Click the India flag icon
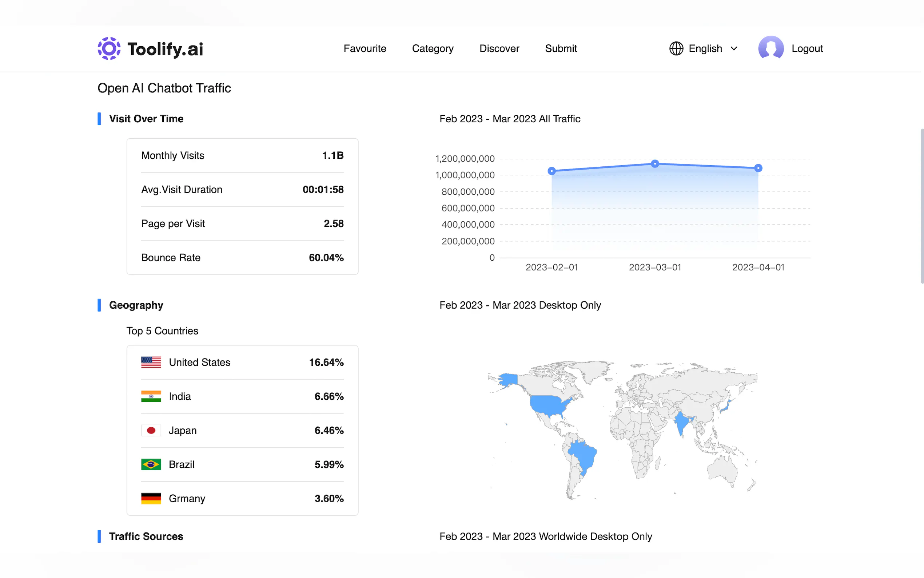924x578 pixels. (151, 396)
